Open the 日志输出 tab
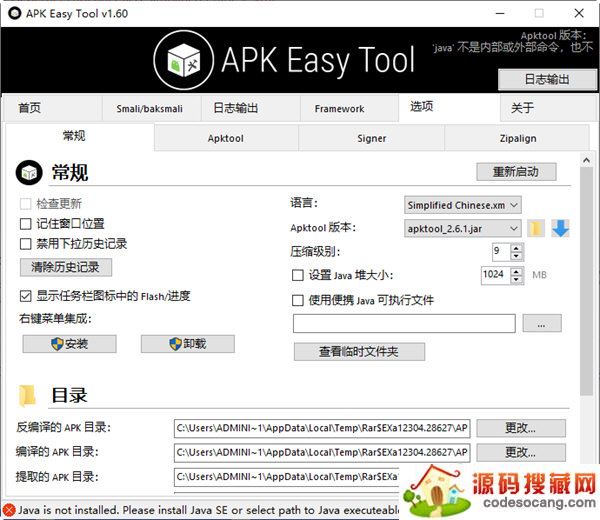 click(251, 109)
